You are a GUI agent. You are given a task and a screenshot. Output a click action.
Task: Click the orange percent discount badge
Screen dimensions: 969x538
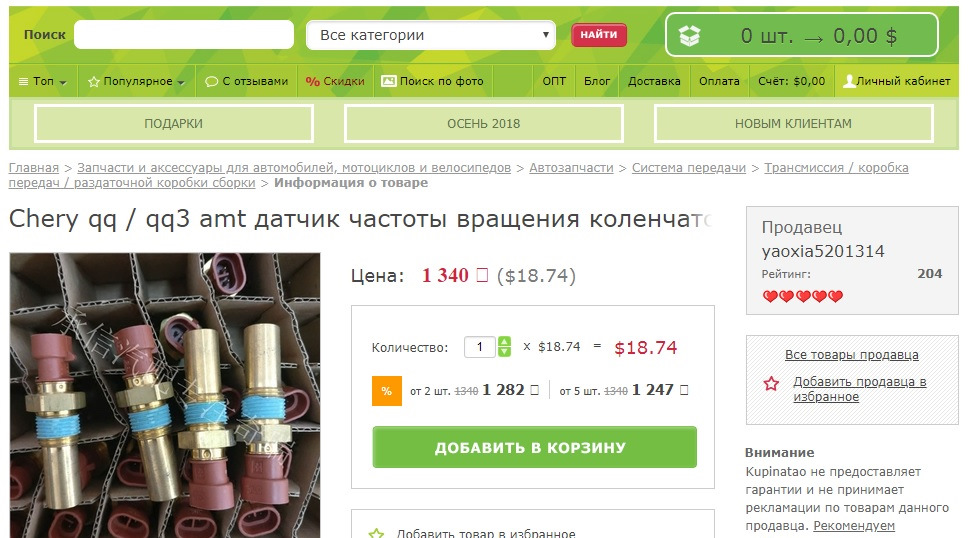click(387, 391)
